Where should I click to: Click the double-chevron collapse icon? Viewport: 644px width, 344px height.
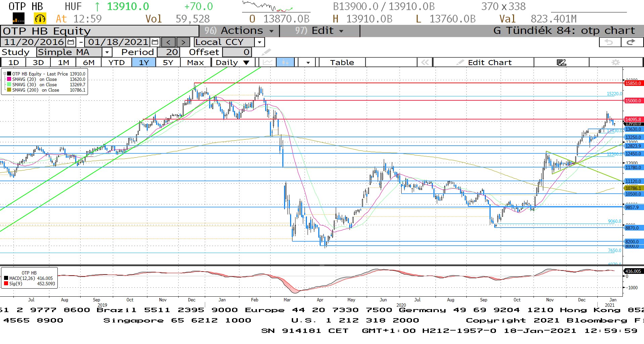coord(425,62)
